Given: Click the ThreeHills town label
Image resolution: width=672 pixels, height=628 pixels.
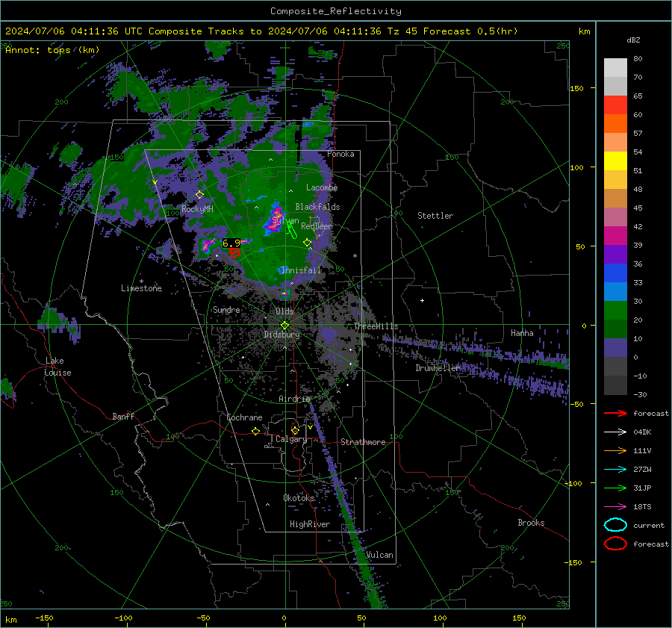Looking at the screenshot, I should [376, 326].
